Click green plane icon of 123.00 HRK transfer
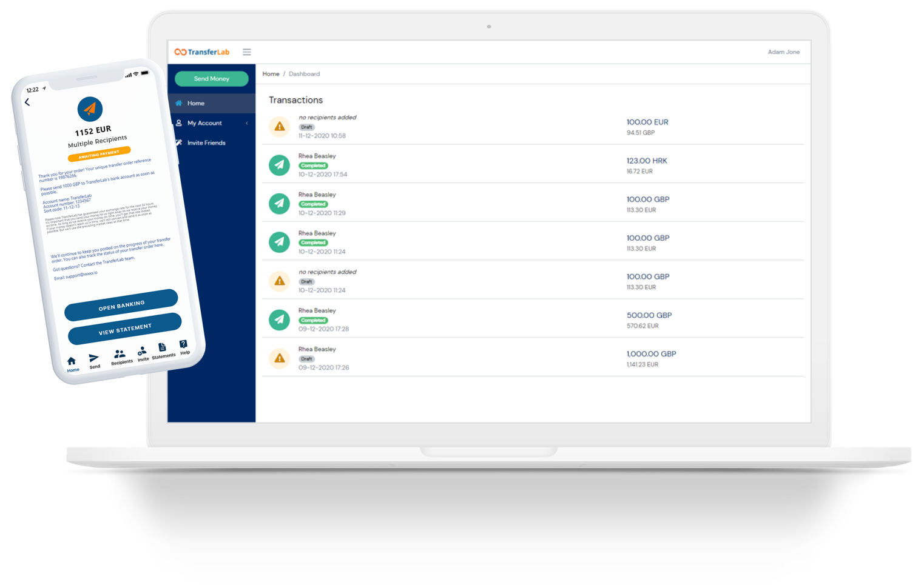924x585 pixels. click(280, 165)
